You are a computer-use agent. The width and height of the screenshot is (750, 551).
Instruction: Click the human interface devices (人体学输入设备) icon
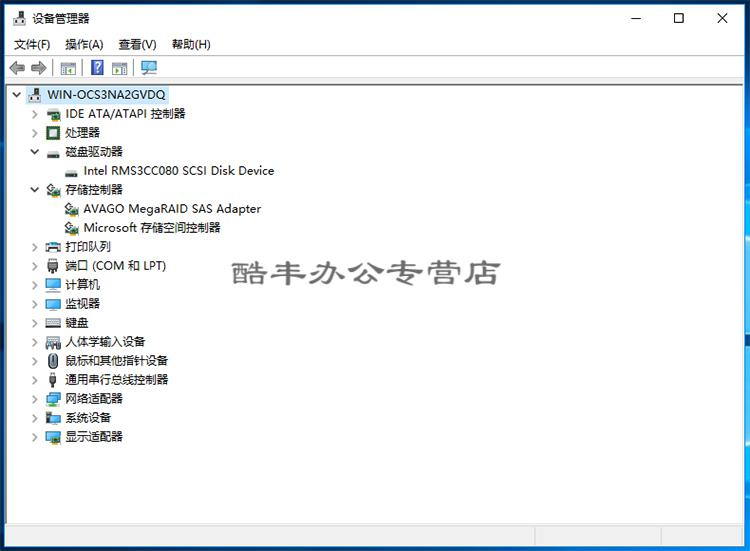coord(53,342)
